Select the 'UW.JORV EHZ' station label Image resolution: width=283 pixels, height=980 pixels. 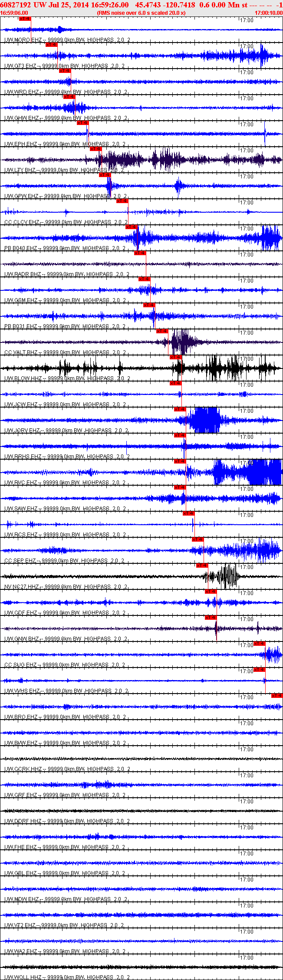(x=22, y=431)
